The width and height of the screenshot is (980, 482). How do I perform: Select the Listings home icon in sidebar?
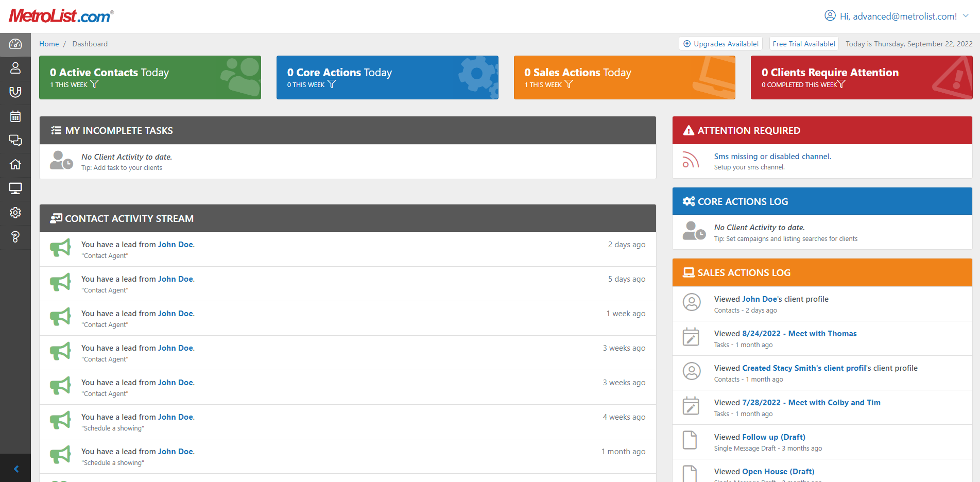15,164
